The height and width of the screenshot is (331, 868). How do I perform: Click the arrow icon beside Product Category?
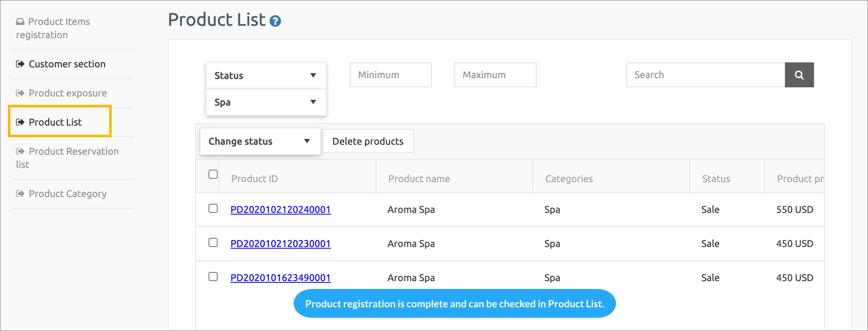[20, 194]
